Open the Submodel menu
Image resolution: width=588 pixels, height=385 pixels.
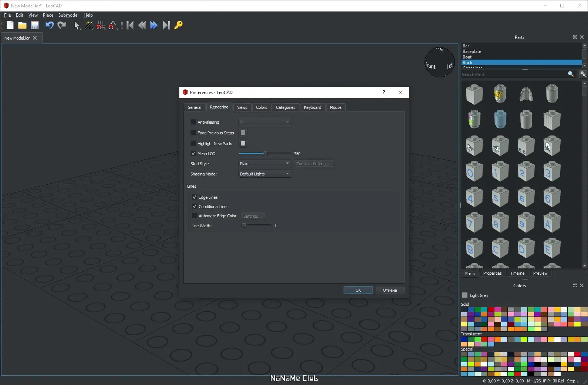click(68, 15)
